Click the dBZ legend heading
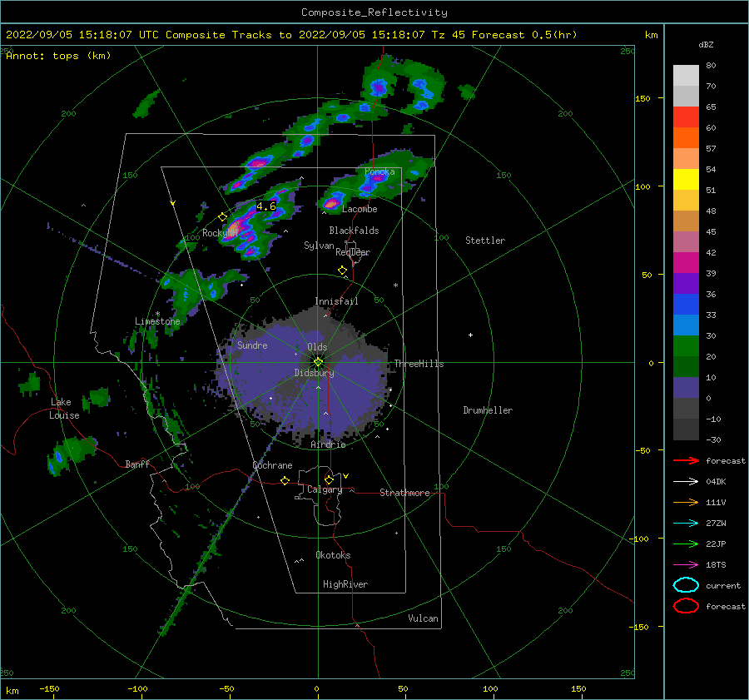Screen dimensions: 749x700 tap(706, 45)
